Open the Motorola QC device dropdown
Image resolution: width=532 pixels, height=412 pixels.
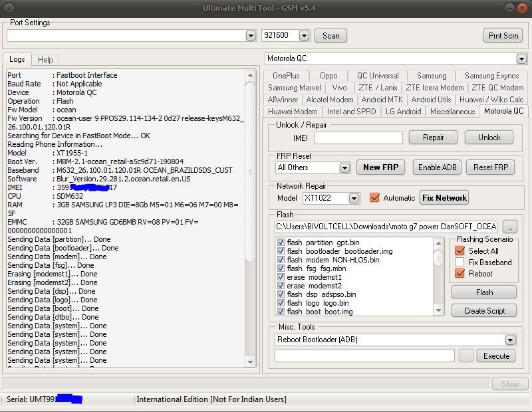pyautogui.click(x=521, y=58)
